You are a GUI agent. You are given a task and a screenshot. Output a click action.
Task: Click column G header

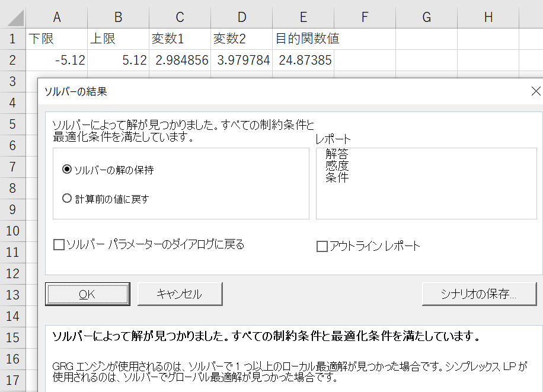[x=426, y=17]
